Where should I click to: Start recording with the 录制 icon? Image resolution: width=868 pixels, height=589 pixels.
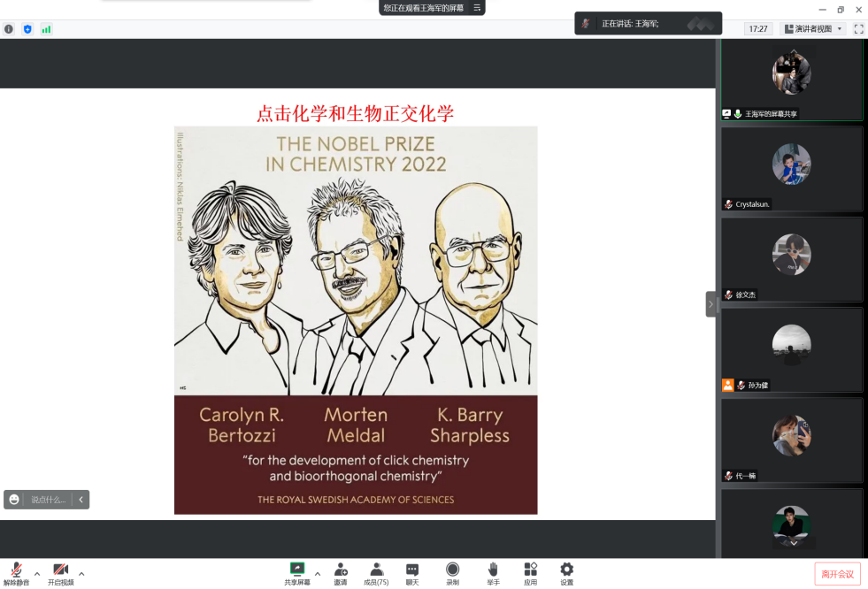452,570
